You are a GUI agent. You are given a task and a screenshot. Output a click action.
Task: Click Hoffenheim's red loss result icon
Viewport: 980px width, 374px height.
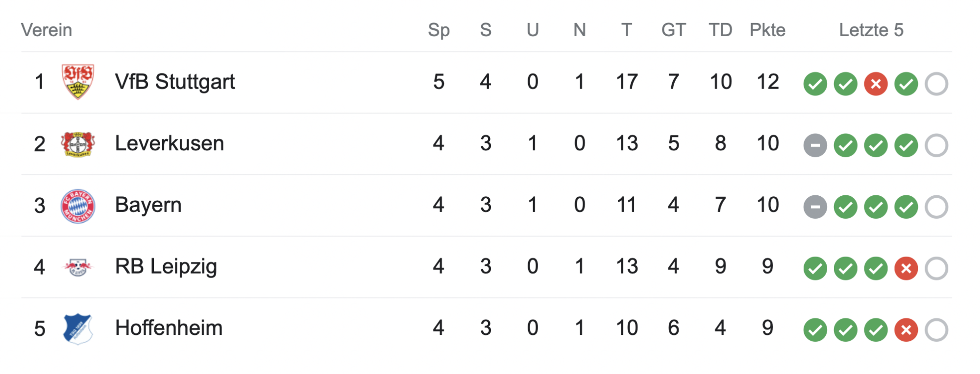point(906,330)
